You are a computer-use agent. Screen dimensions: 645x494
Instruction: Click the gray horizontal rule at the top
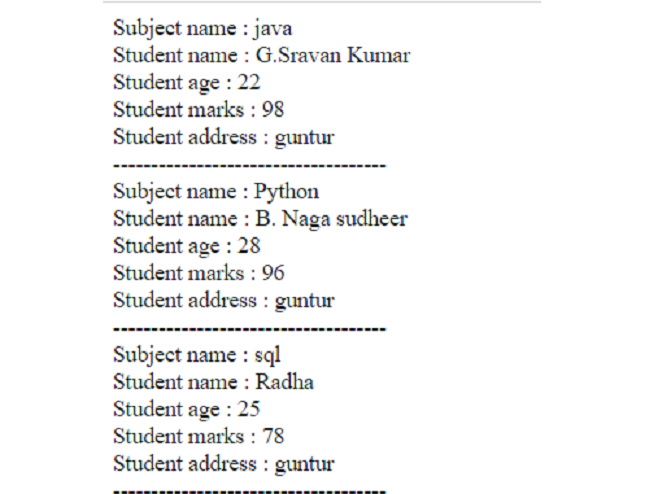click(321, 2)
